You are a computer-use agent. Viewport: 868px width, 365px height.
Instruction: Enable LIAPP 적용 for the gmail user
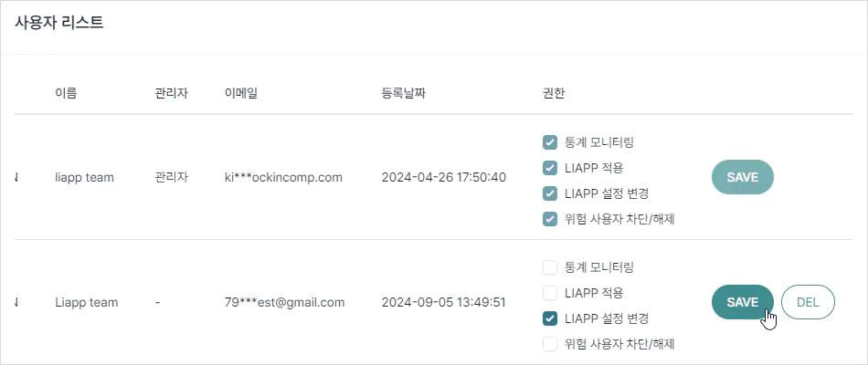click(x=550, y=293)
